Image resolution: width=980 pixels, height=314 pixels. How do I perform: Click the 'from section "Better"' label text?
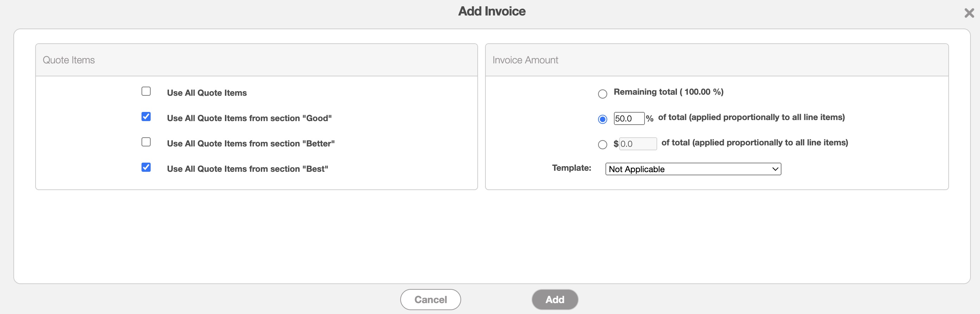(251, 144)
